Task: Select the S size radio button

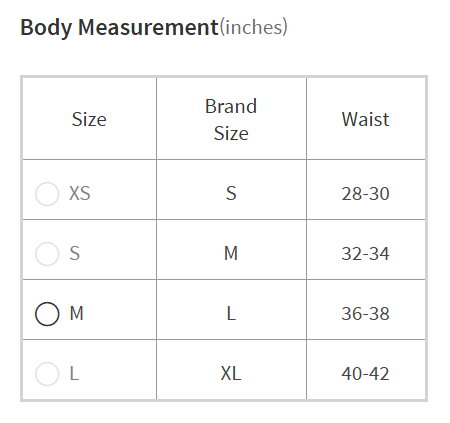Action: [47, 254]
